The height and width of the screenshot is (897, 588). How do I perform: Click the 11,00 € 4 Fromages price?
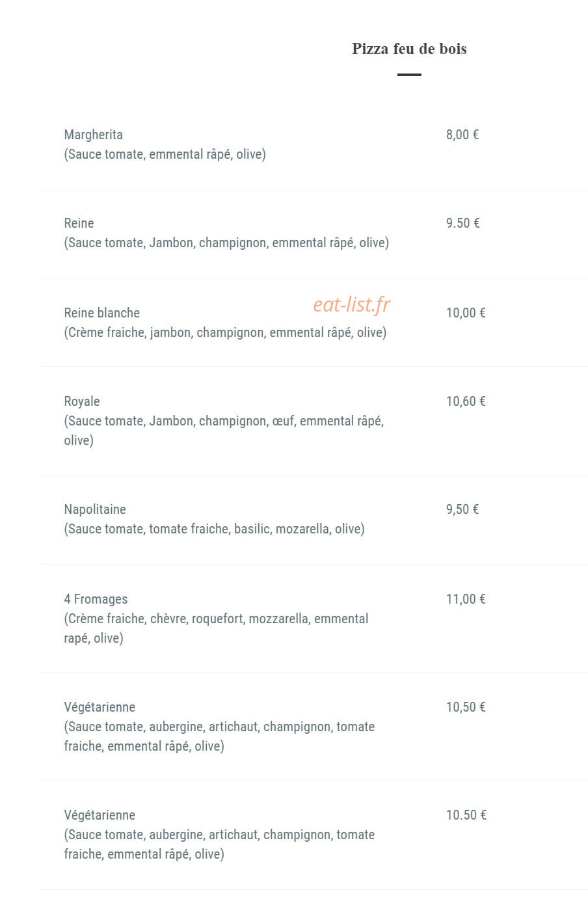coord(466,599)
